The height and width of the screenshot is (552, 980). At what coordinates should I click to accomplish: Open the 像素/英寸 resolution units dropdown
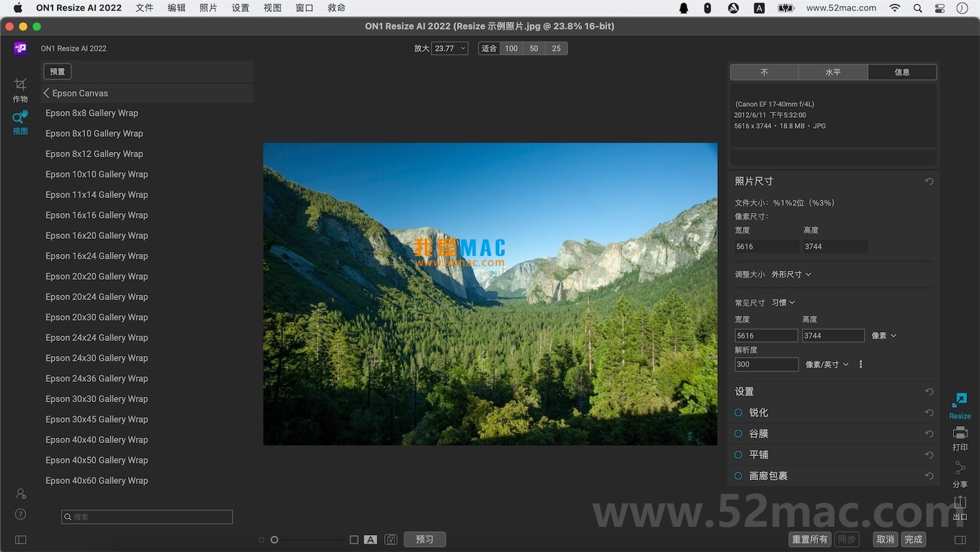[x=825, y=364]
